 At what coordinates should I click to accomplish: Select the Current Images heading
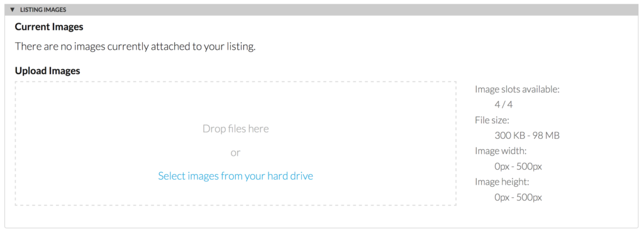pyautogui.click(x=49, y=27)
